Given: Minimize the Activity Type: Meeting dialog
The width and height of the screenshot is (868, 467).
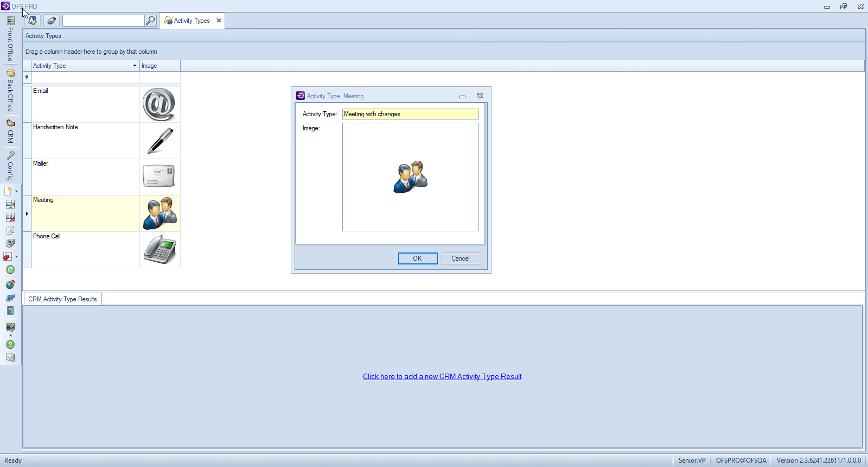Looking at the screenshot, I should [x=462, y=96].
